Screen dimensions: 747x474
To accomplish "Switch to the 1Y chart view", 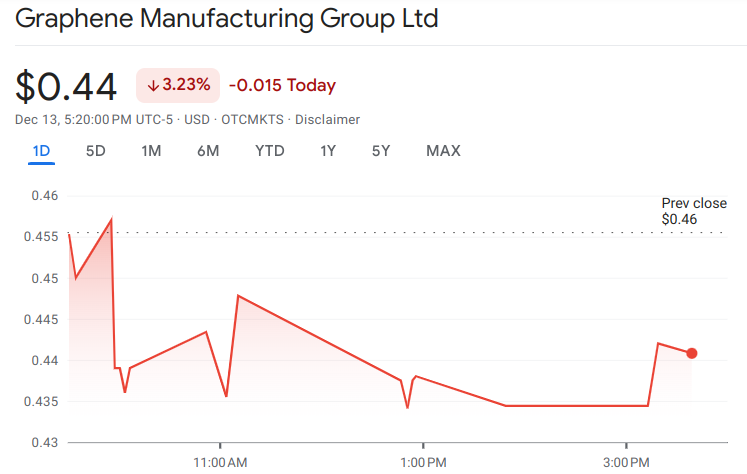I will click(328, 151).
